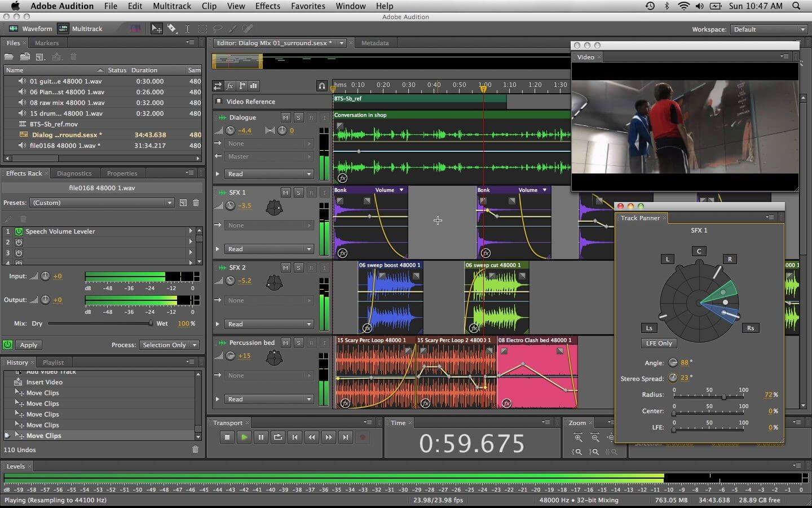The image size is (812, 508).
Task: Click the headphone monitor icon above the timeline
Action: point(321,86)
